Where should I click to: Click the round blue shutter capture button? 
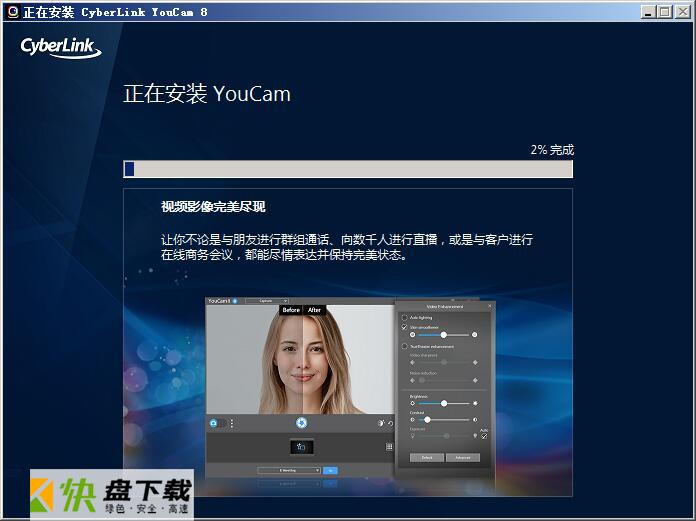point(301,423)
